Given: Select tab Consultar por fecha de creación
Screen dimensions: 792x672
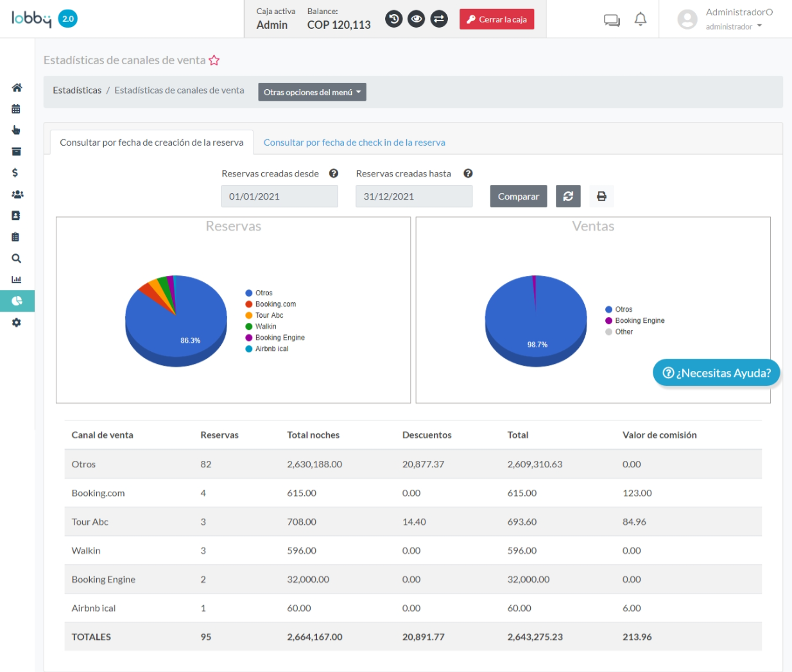Looking at the screenshot, I should tap(151, 142).
